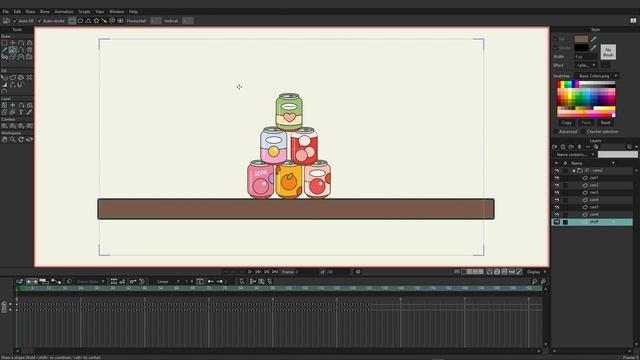Pick the Select Points tool
This screenshot has width=640, height=360.
click(4, 43)
